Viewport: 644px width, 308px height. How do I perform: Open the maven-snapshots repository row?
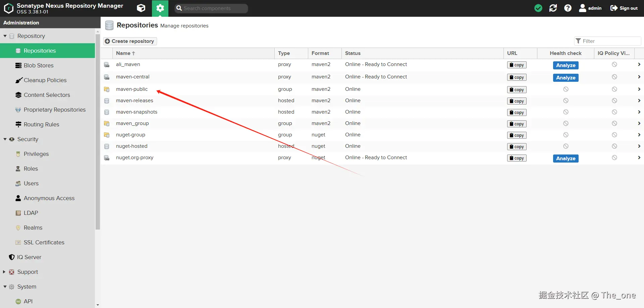[x=372, y=112]
